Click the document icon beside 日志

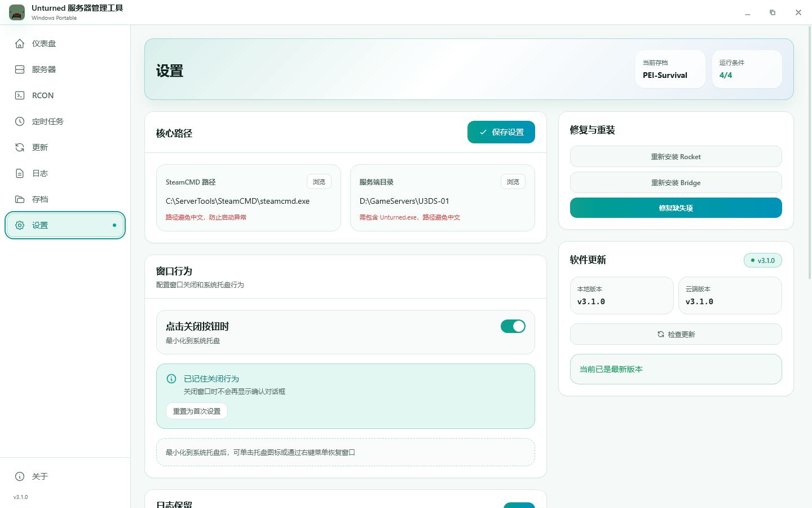[20, 173]
